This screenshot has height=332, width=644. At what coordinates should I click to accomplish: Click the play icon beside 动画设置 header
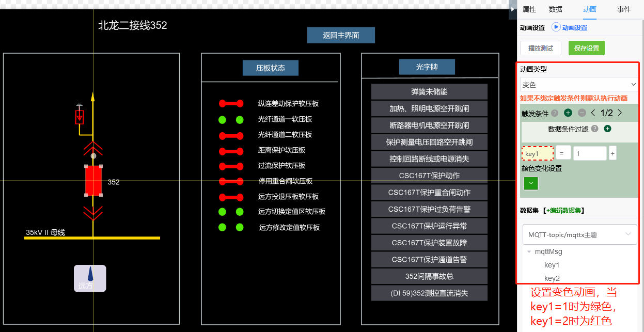coord(556,27)
